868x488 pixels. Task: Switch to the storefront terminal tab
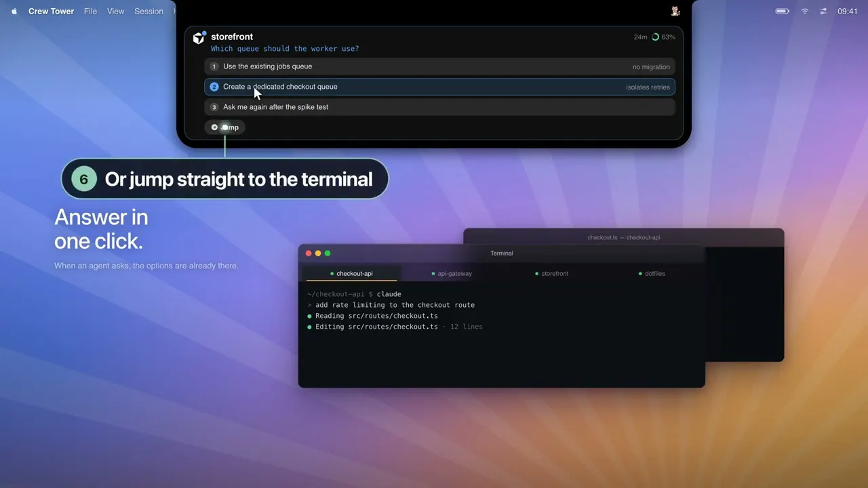tap(551, 273)
